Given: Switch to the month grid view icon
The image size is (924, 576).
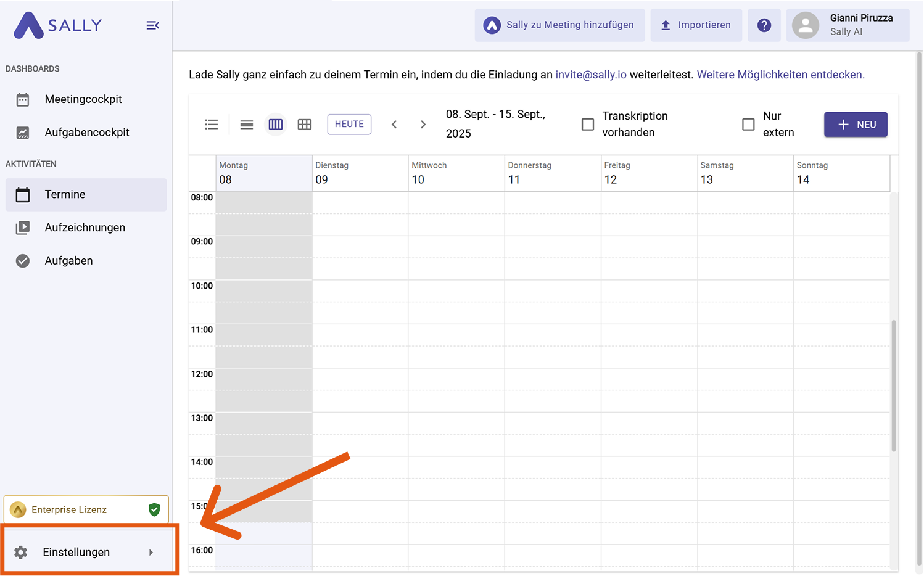Looking at the screenshot, I should (305, 125).
